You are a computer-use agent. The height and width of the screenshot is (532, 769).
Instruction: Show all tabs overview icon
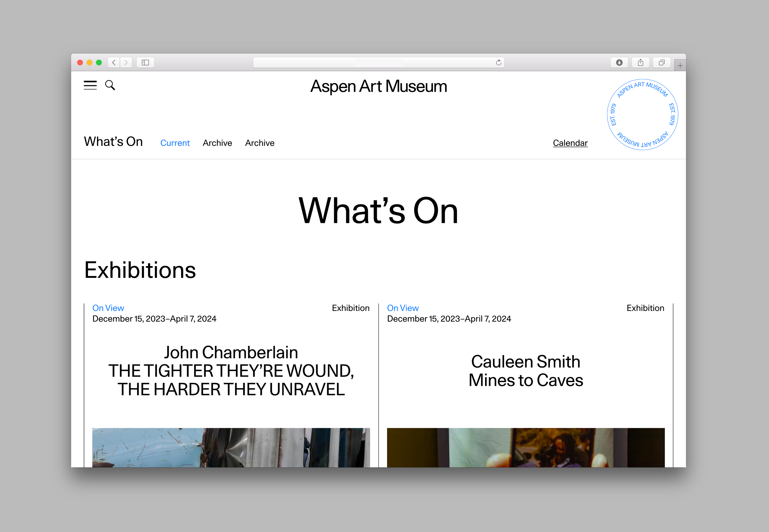[662, 62]
